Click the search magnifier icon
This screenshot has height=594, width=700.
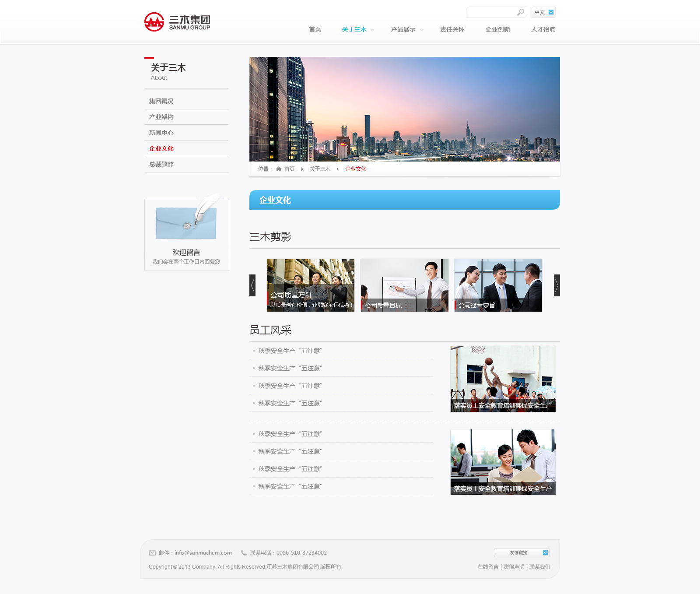coord(520,12)
